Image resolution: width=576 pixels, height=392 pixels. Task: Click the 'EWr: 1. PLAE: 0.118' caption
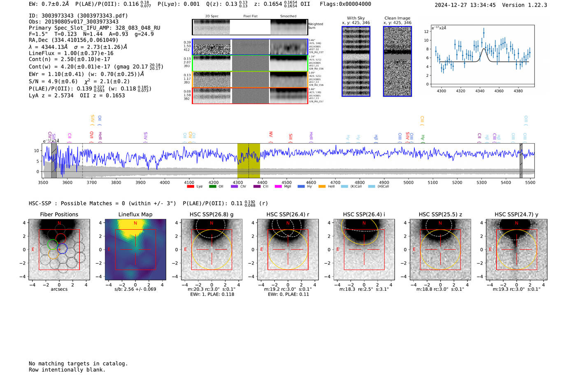point(212,295)
